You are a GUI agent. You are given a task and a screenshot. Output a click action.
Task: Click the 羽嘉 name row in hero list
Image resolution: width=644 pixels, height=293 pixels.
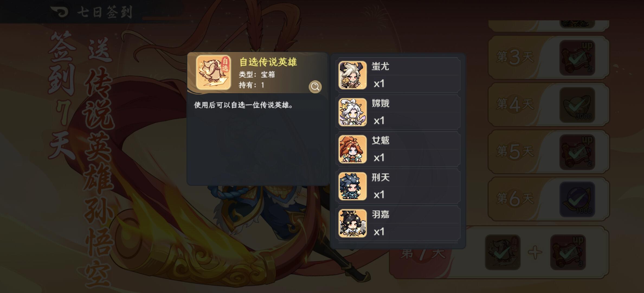(398, 223)
